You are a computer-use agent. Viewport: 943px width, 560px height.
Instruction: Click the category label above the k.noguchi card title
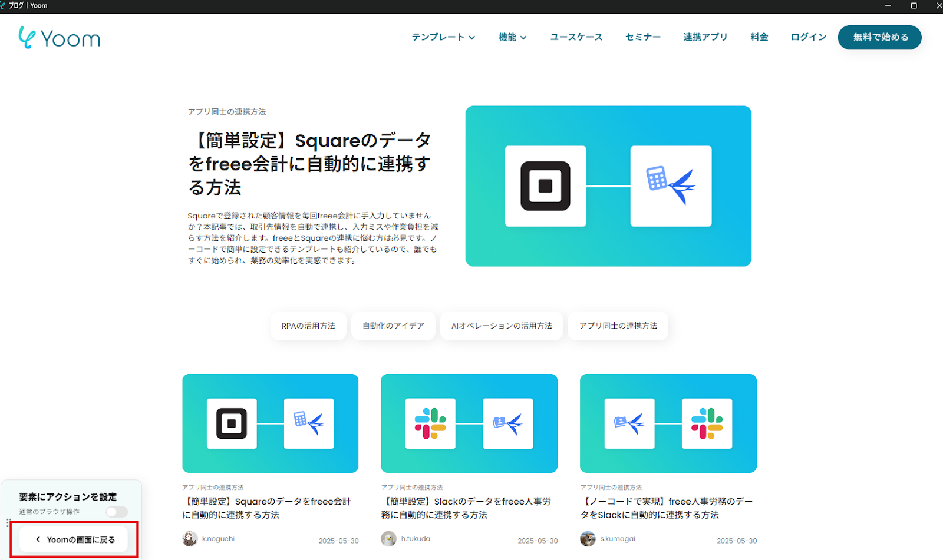pyautogui.click(x=213, y=488)
